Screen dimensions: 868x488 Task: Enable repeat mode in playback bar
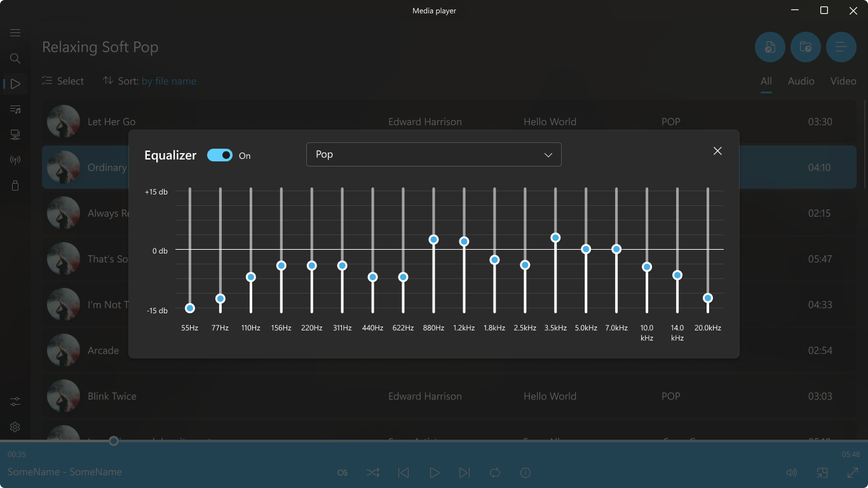pos(495,473)
